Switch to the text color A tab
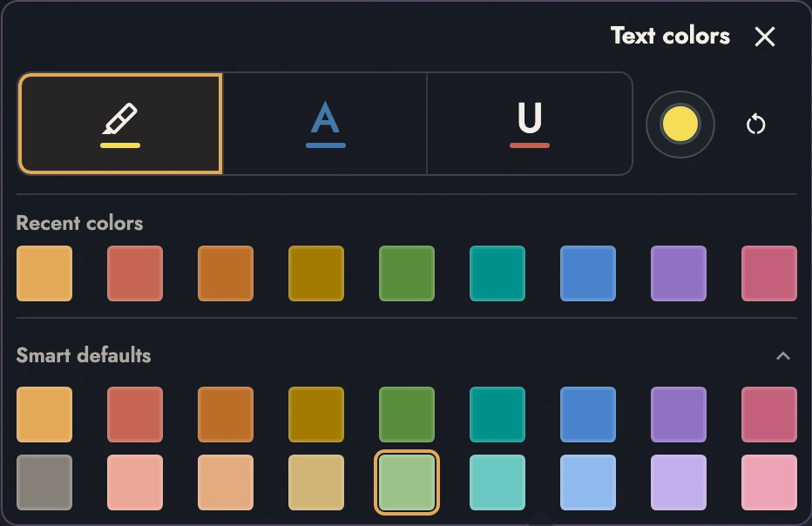812x526 pixels. [325, 124]
